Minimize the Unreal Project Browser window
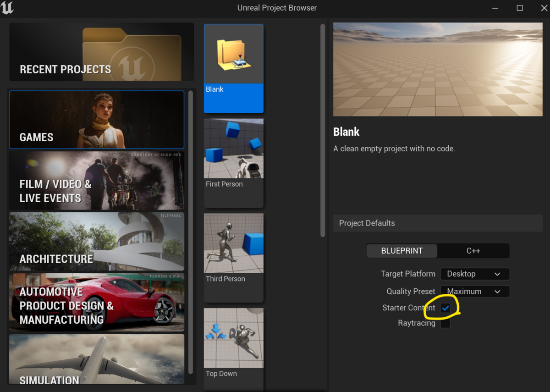 coord(495,8)
